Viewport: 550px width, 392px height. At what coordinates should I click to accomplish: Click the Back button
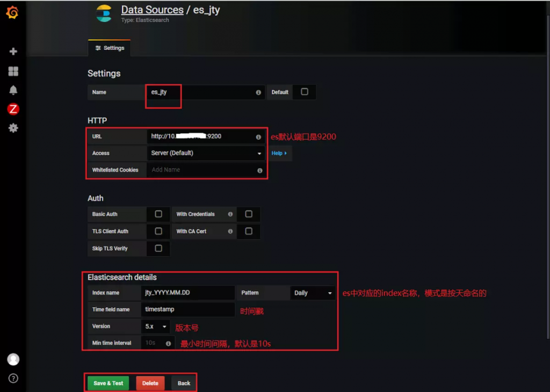click(x=184, y=383)
